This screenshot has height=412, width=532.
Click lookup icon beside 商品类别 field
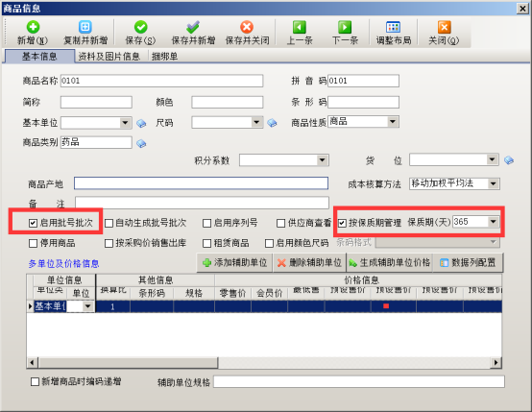point(141,143)
